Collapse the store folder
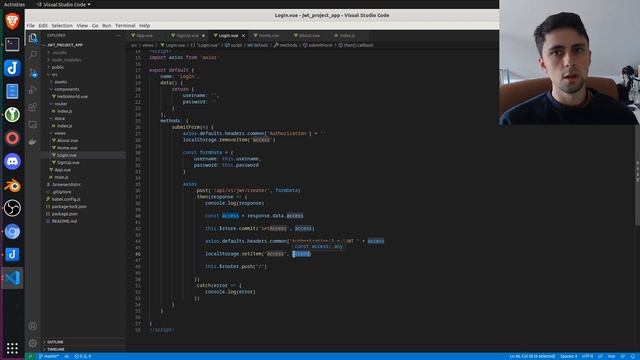 pos(60,118)
